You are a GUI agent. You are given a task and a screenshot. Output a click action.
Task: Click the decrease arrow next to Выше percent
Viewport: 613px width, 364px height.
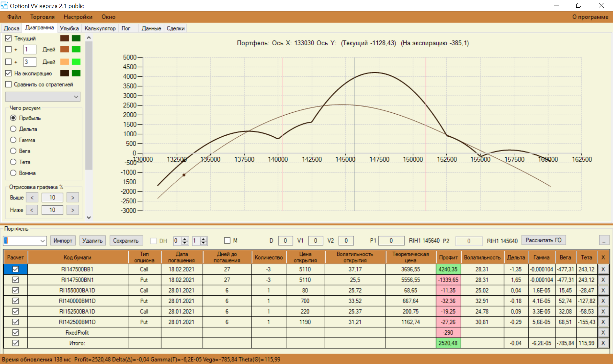(x=32, y=198)
